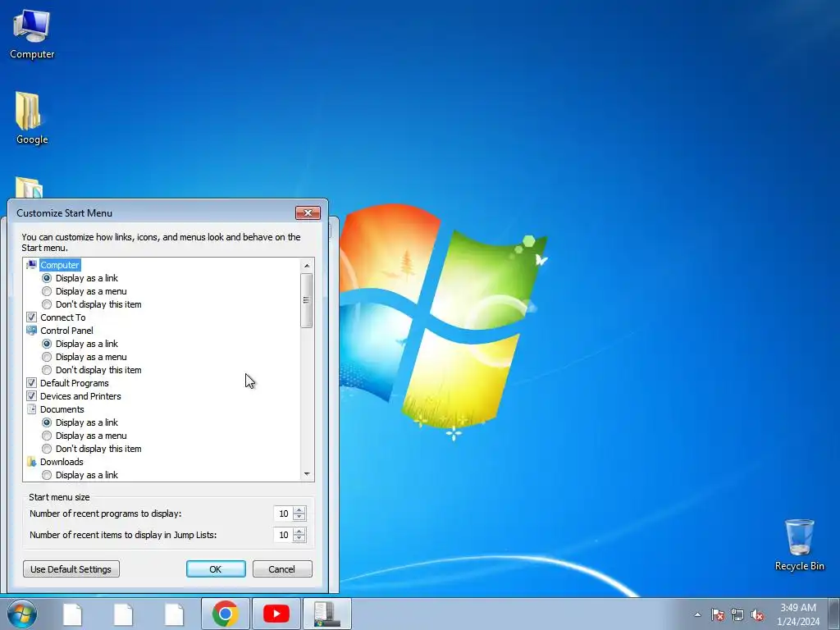Choose 'Don't display this item' under Control Panel

(47, 370)
